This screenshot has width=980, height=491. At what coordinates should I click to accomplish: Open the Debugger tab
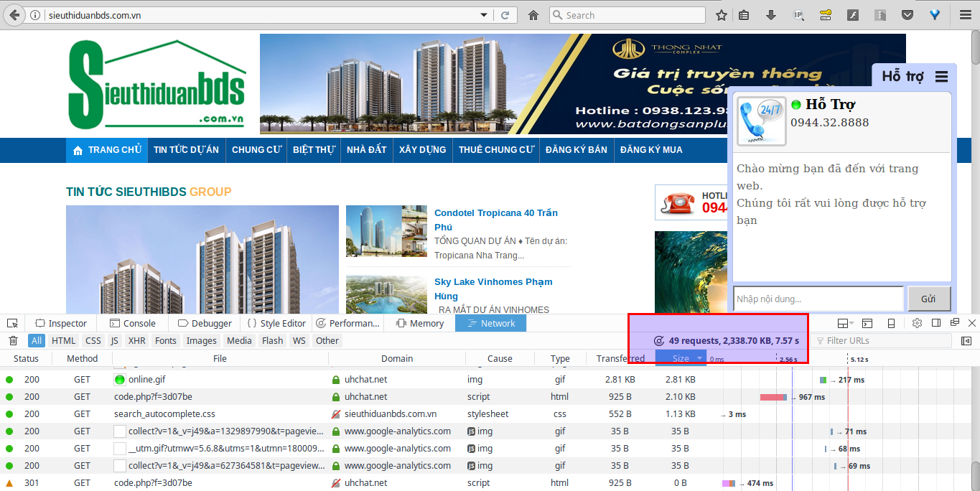(205, 323)
